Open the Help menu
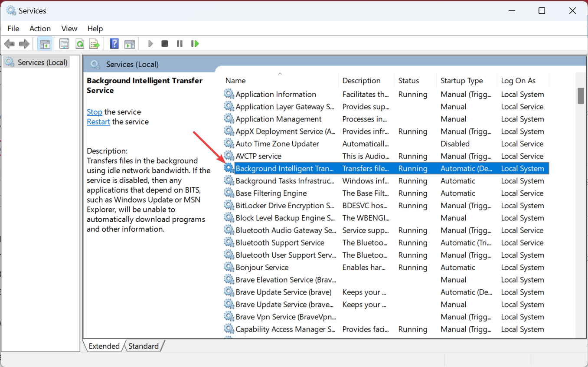This screenshot has width=588, height=367. point(95,29)
